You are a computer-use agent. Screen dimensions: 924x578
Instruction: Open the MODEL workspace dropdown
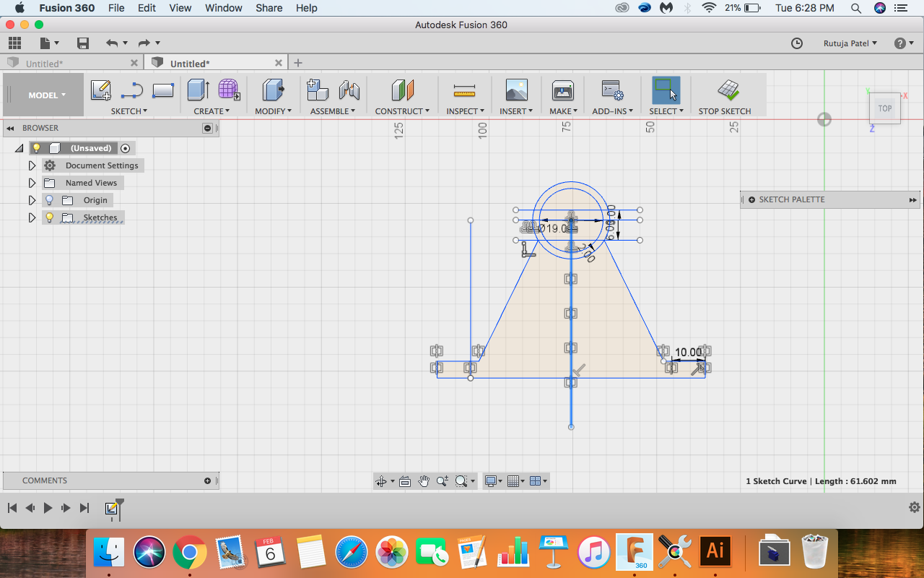pyautogui.click(x=46, y=95)
